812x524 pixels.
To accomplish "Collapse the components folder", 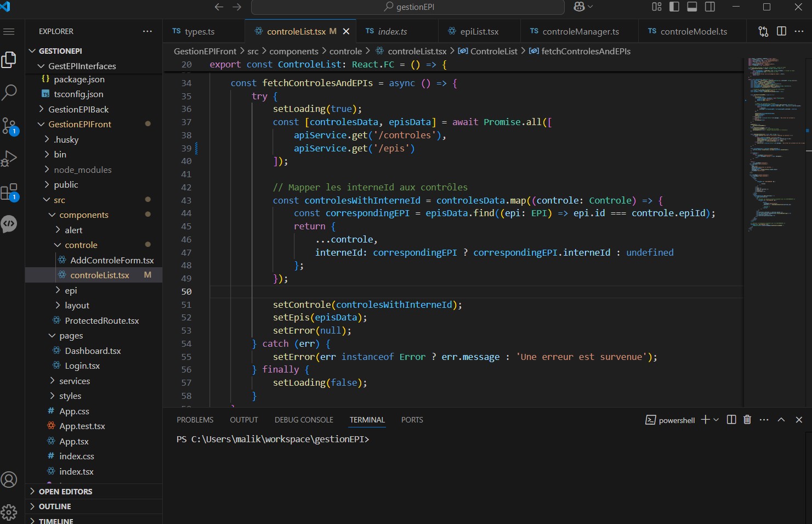I will (94, 215).
